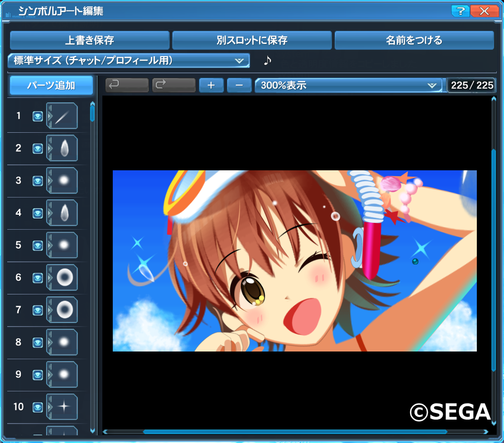Click the layer list vertical scrollbar thumb
The image size is (504, 443).
click(x=92, y=114)
